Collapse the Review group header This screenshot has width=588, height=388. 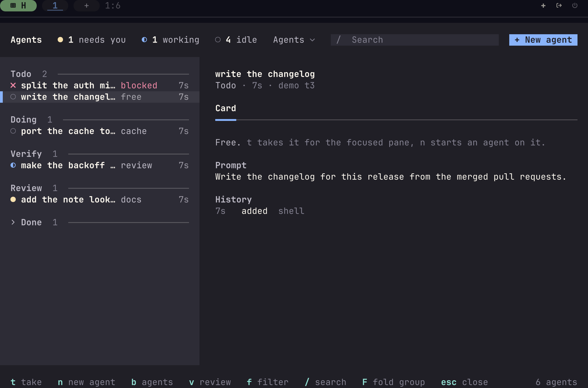[x=100, y=188]
